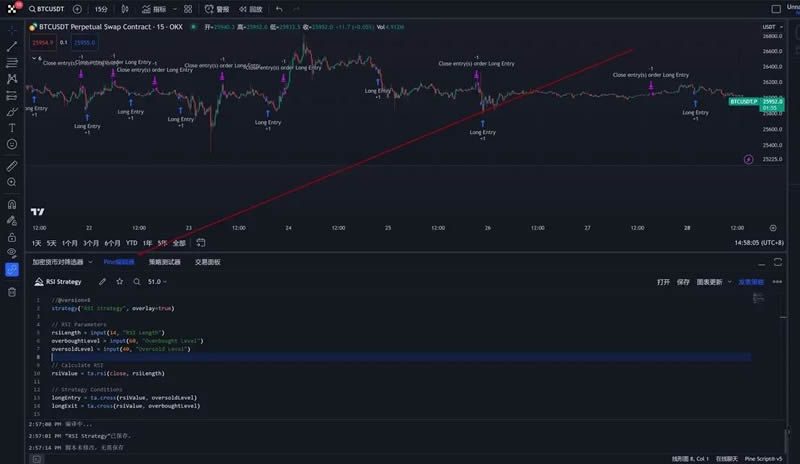
Task: Create an alert with 警报
Action: click(217, 9)
